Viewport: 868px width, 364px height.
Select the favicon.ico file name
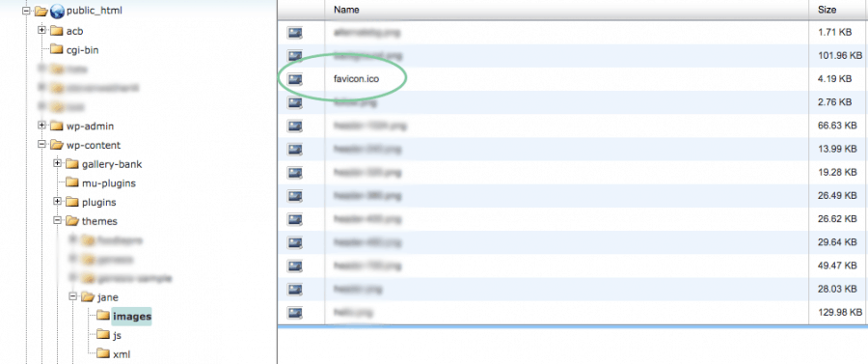[357, 79]
